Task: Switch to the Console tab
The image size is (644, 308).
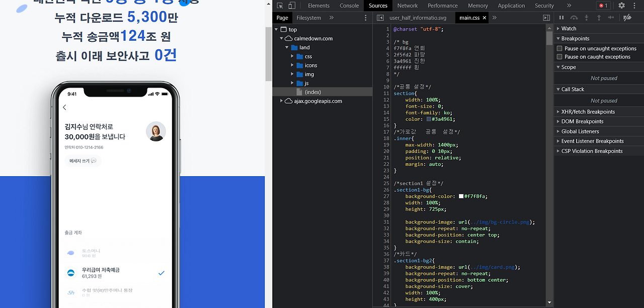Action: 349,6
